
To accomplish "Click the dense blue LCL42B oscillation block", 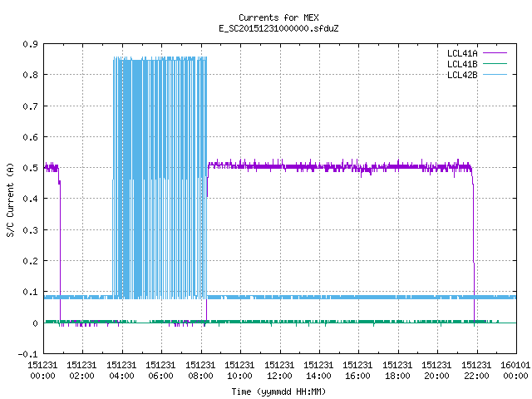I will pyautogui.click(x=160, y=178).
